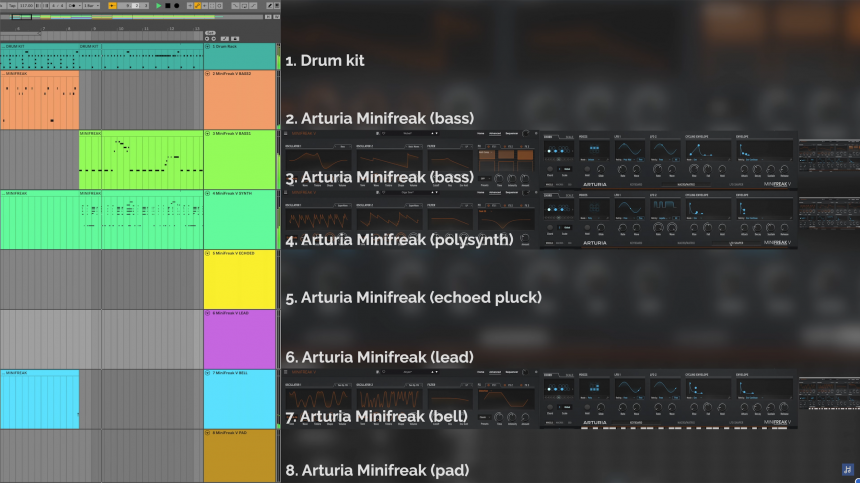Toggle the Punch-In switch
This screenshot has width=860, height=483.
coord(235,5)
